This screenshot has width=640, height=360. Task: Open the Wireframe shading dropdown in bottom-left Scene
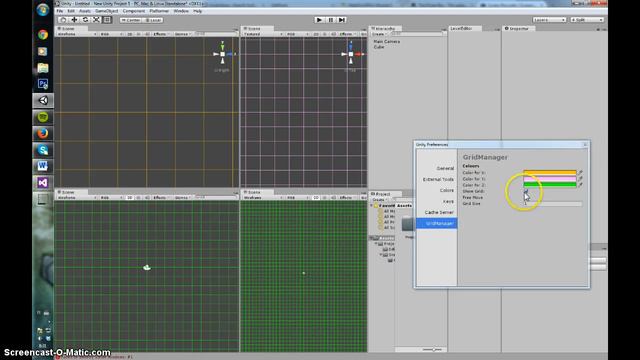point(76,198)
